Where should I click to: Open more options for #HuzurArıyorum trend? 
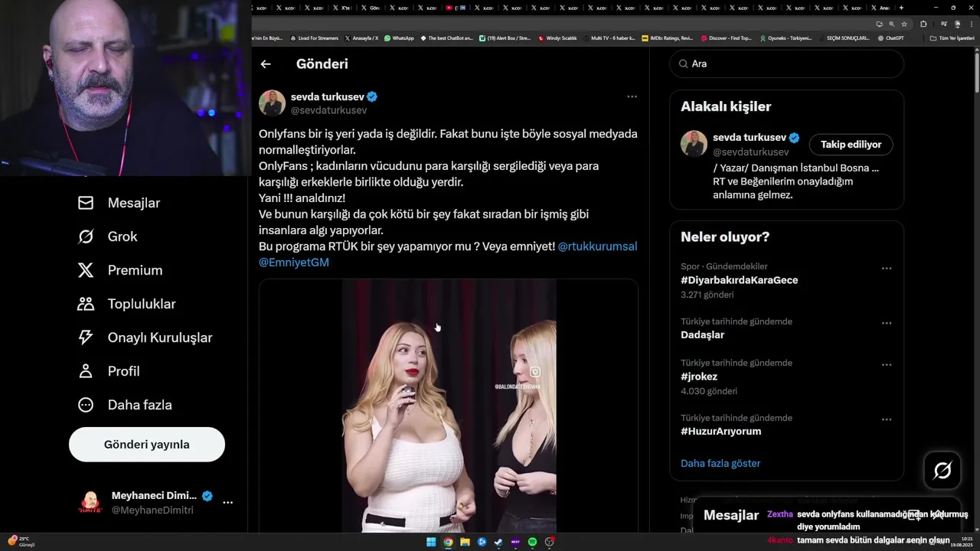887,419
